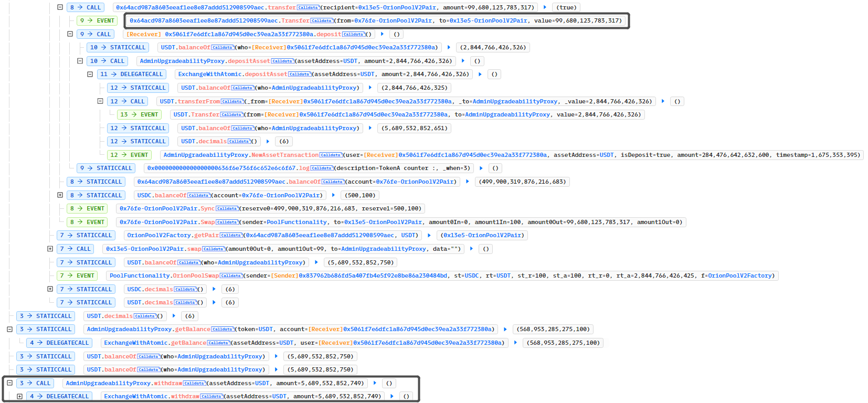Screen dimensions: 868x403
Task: Select the '13 → EVENT' label
Action: click(139, 115)
